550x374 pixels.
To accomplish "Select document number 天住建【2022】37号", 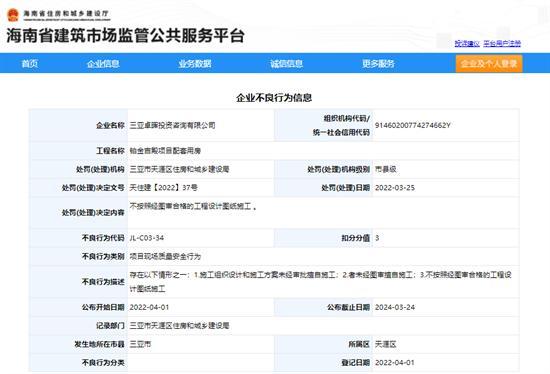I will (x=163, y=188).
